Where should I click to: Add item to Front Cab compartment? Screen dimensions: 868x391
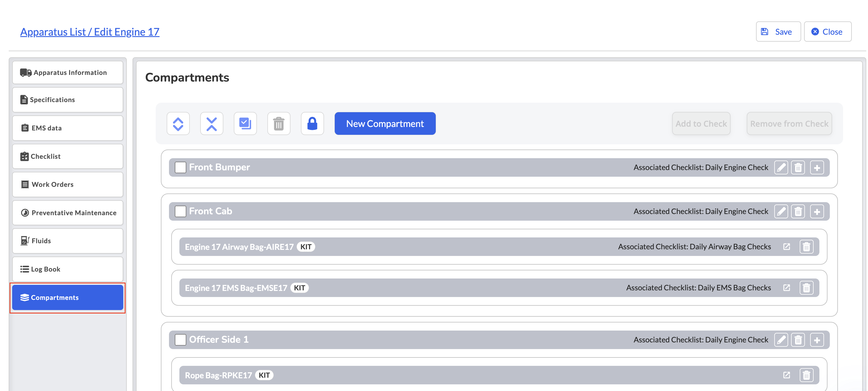click(x=817, y=211)
